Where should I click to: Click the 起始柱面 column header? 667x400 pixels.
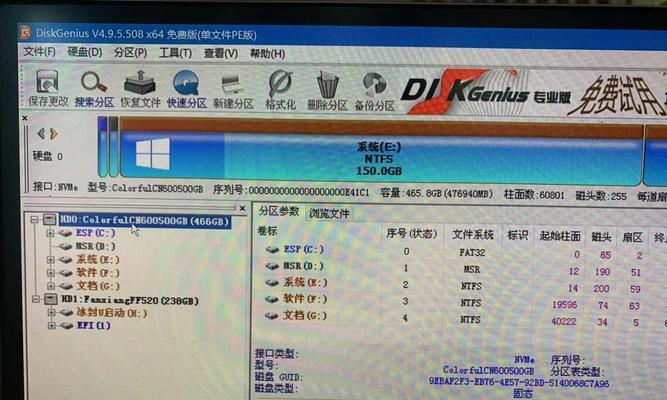point(559,236)
